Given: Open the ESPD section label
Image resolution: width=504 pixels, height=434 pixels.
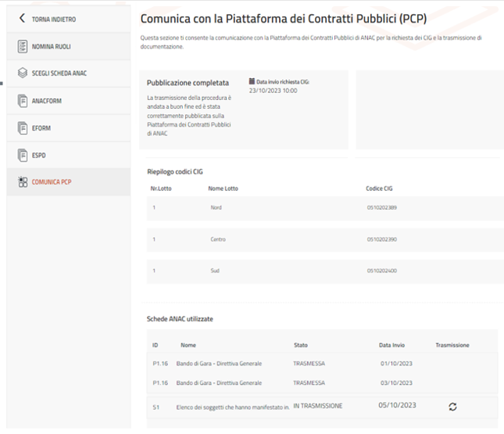Looking at the screenshot, I should (41, 155).
